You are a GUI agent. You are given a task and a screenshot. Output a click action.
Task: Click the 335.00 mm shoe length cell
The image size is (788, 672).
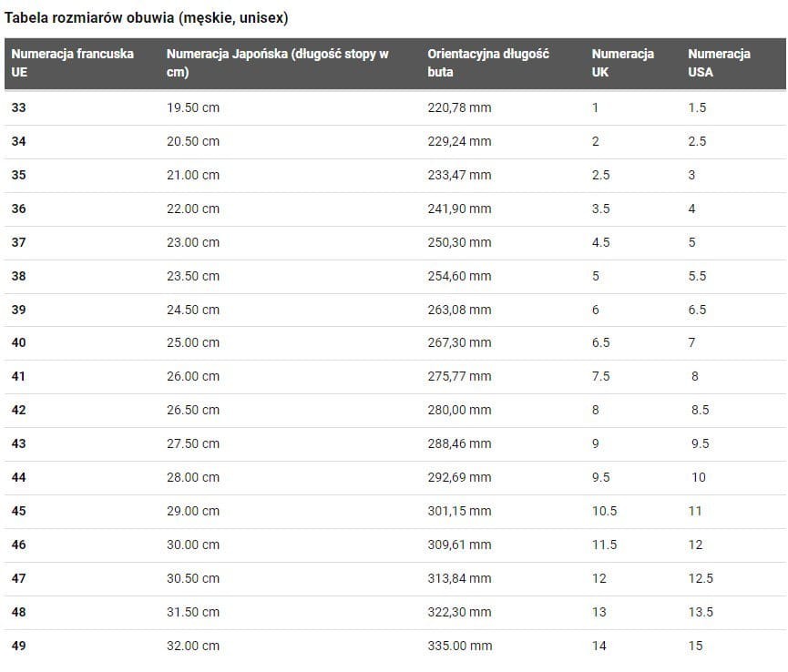[x=459, y=646]
